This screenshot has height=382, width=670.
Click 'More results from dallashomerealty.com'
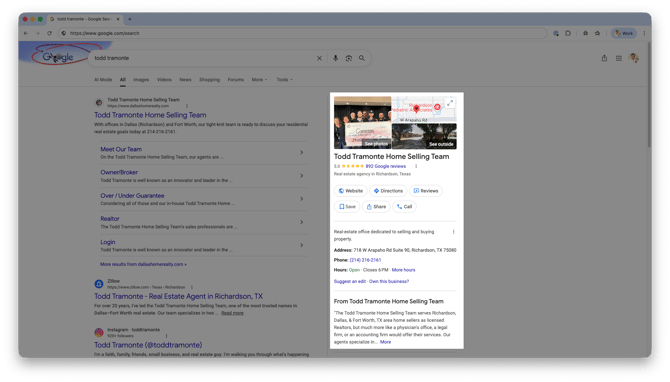[x=143, y=264]
